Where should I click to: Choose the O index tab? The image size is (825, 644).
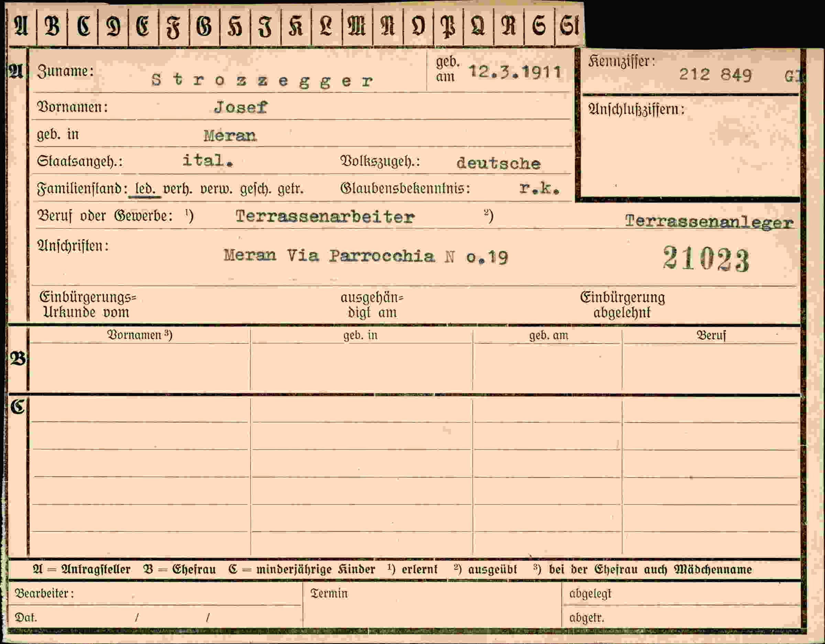coord(418,26)
